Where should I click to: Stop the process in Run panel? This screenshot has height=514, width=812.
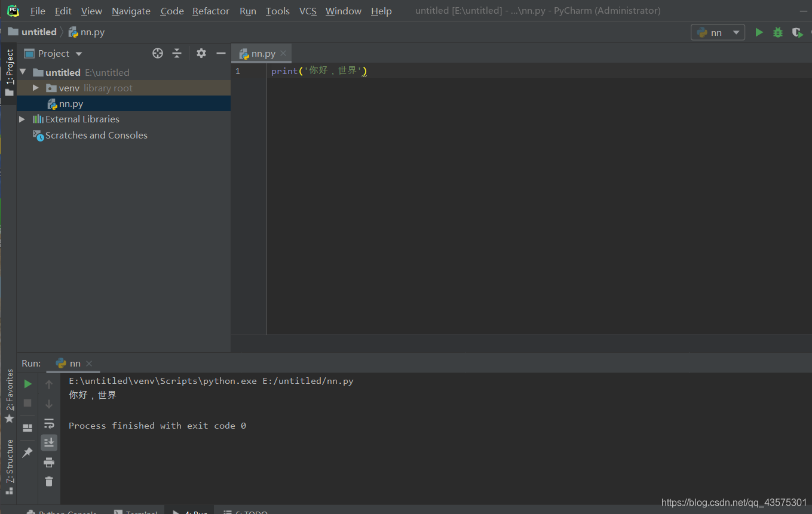[27, 403]
